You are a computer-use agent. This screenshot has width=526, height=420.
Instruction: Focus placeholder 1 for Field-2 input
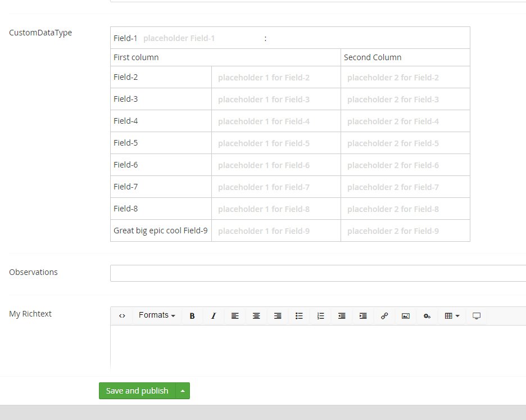[x=276, y=78]
